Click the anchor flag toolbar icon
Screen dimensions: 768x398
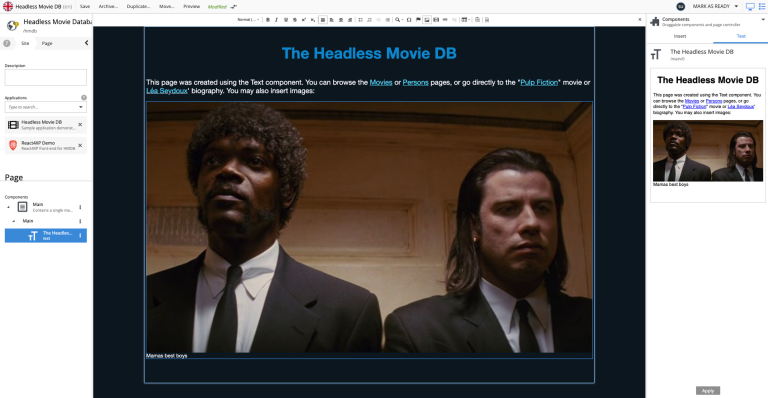[418, 20]
